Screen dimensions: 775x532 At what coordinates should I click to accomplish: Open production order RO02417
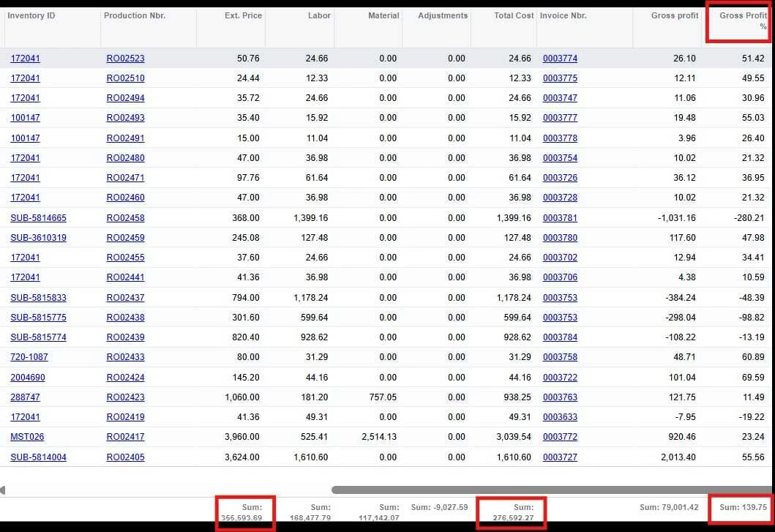(x=126, y=437)
